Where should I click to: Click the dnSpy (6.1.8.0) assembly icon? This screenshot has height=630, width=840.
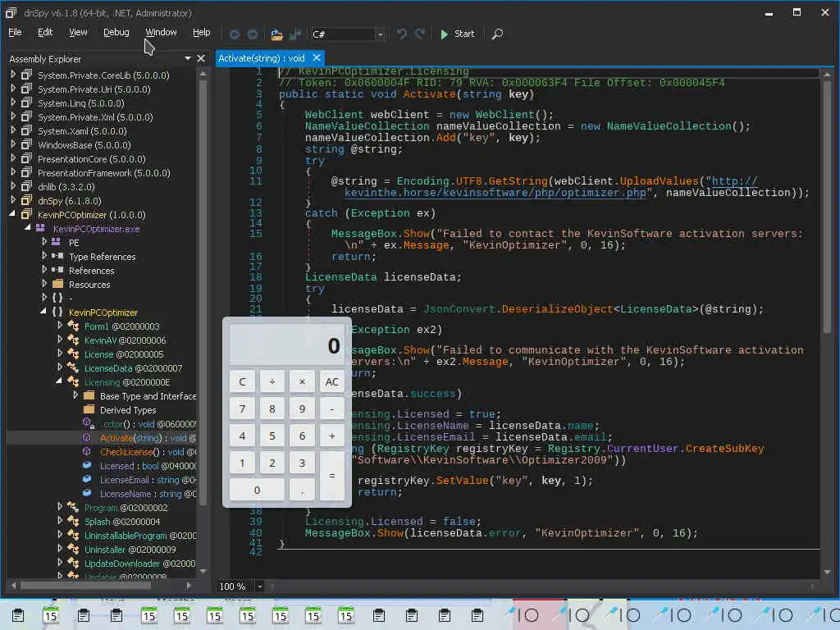click(x=26, y=200)
